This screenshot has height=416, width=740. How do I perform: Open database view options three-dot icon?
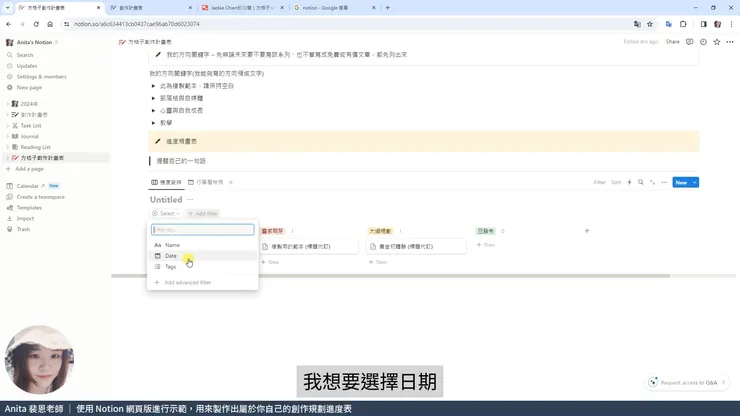(664, 182)
